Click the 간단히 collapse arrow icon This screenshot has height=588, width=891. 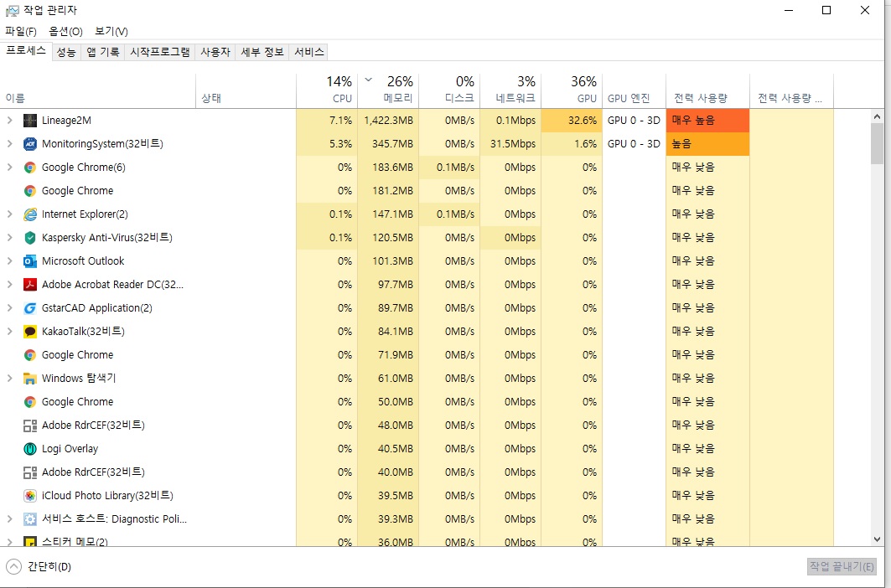[13, 566]
